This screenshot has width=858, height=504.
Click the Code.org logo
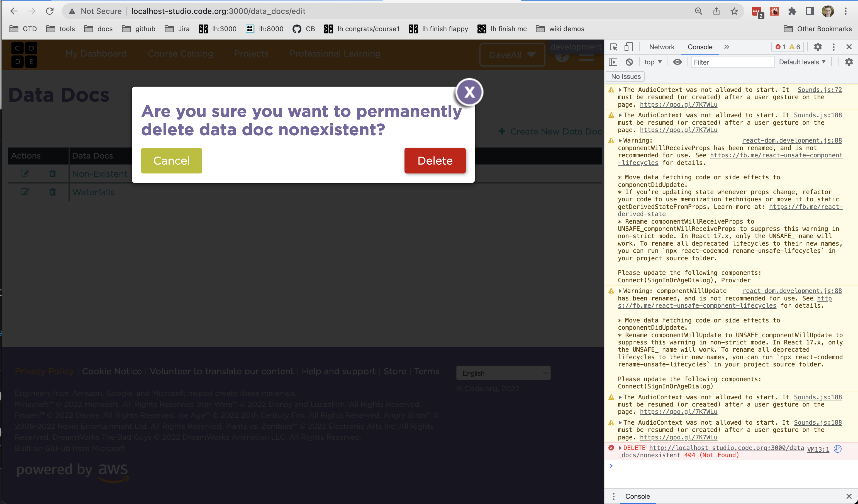click(x=24, y=55)
